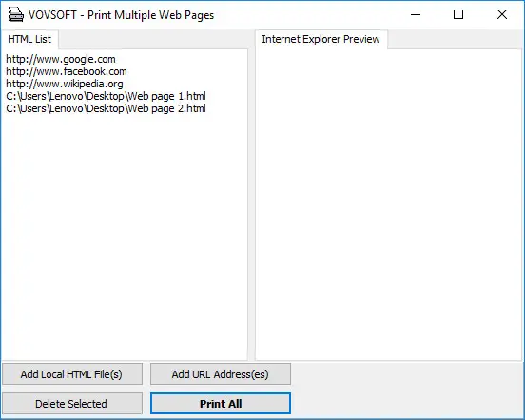
Task: Open the Internet Explorer Preview tab
Action: tap(321, 39)
